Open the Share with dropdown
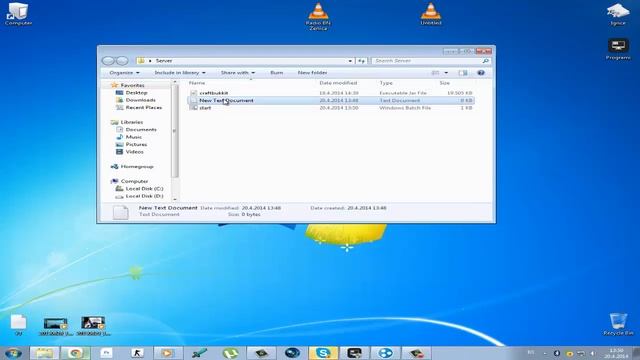This screenshot has height=360, width=640. (x=238, y=73)
